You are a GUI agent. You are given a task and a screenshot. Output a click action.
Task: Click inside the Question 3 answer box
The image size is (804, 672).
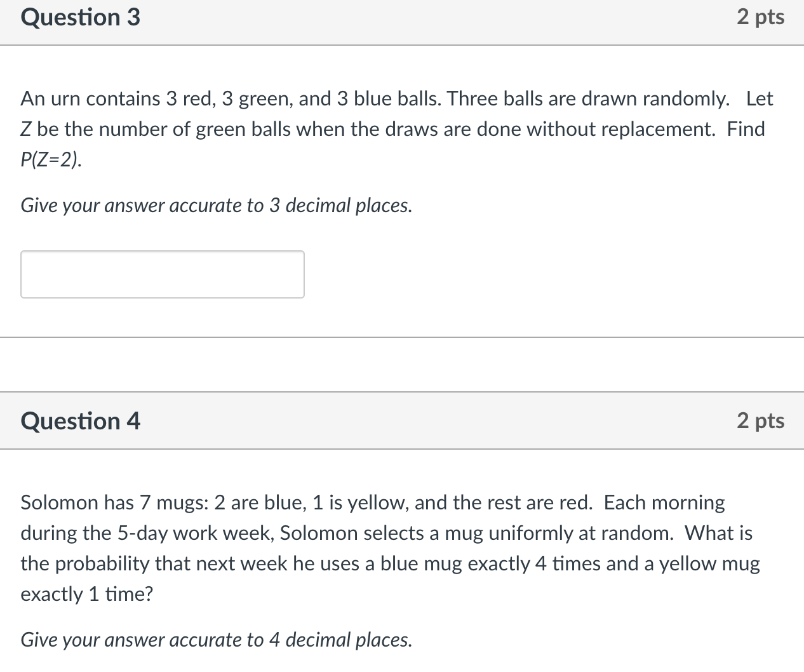pos(162,274)
